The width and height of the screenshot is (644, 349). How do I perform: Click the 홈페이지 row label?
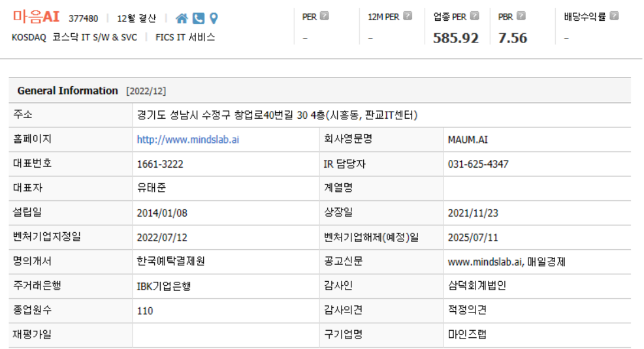click(x=32, y=139)
